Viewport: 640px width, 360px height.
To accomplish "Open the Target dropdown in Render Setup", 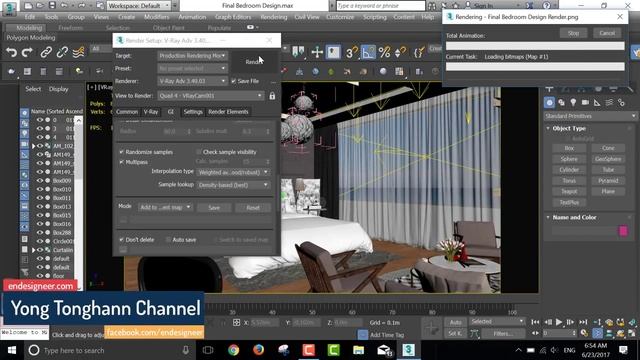I will click(193, 56).
